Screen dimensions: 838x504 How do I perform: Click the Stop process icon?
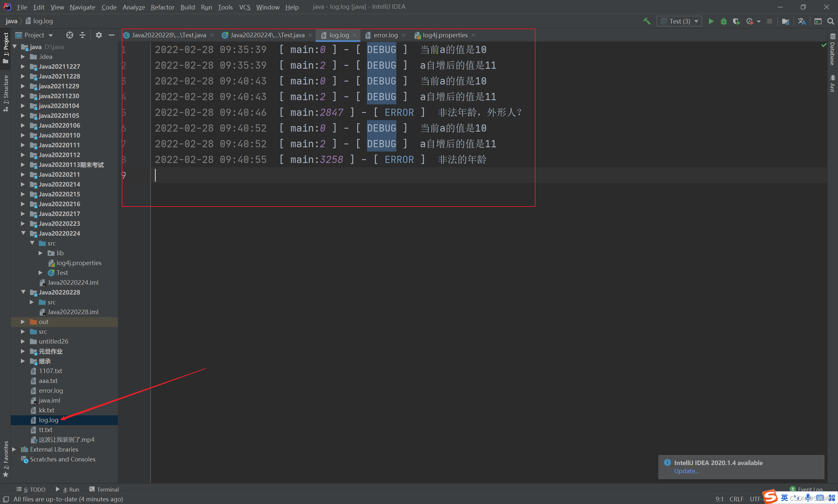(x=770, y=21)
